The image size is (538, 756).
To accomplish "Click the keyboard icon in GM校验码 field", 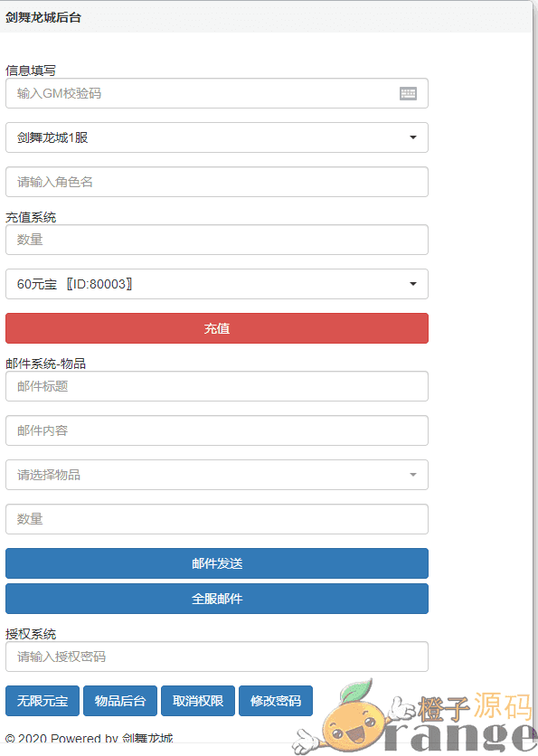I will tap(408, 93).
